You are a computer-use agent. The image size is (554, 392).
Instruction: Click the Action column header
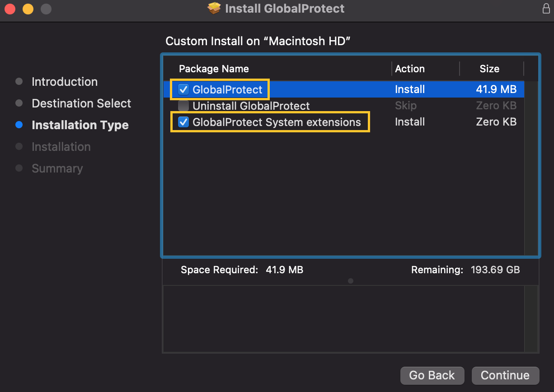coord(409,69)
